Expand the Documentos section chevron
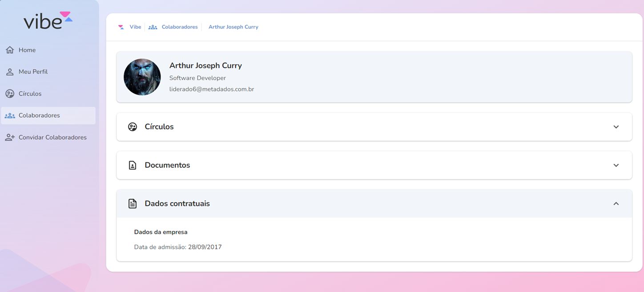 (x=616, y=165)
